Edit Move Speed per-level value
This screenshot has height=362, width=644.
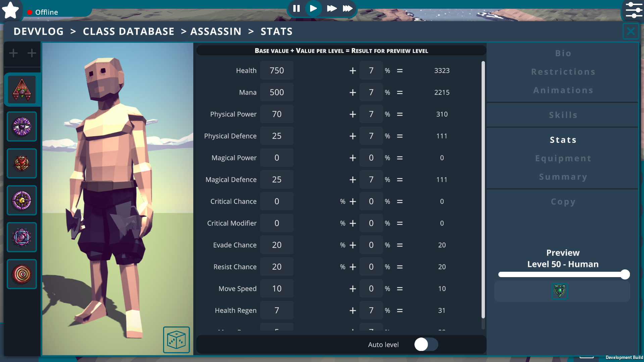pyautogui.click(x=371, y=289)
